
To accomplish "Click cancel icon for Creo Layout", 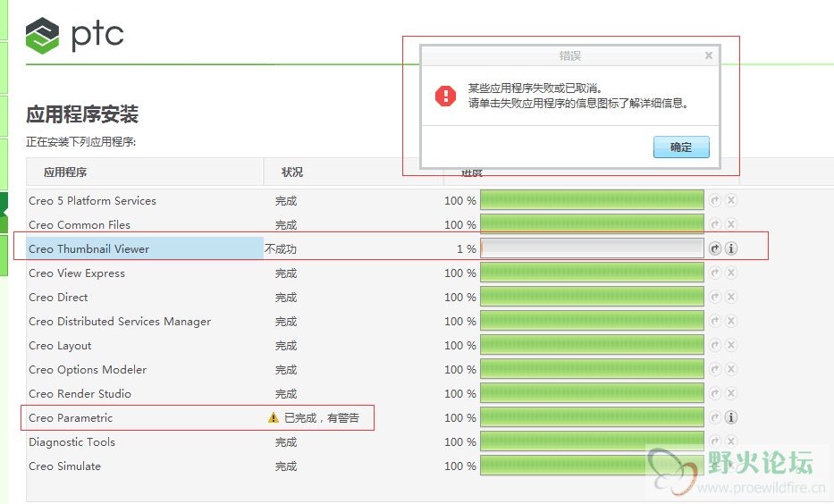I will [x=731, y=345].
